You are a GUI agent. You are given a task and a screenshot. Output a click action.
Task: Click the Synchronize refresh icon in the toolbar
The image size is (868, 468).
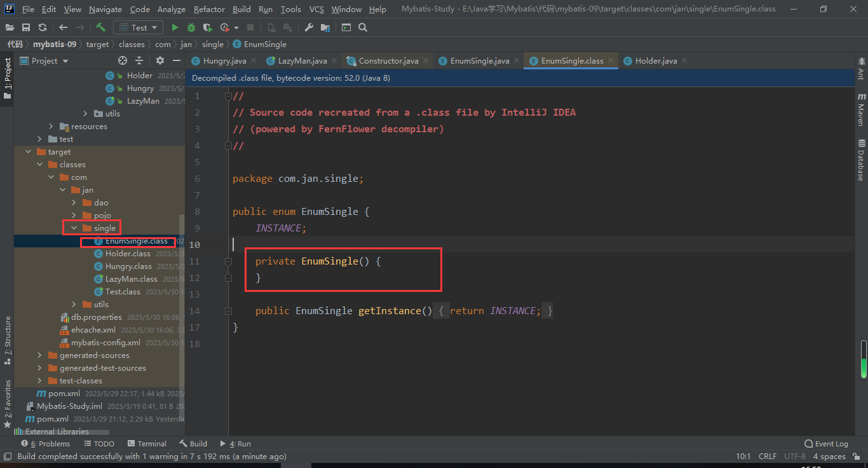coord(43,27)
